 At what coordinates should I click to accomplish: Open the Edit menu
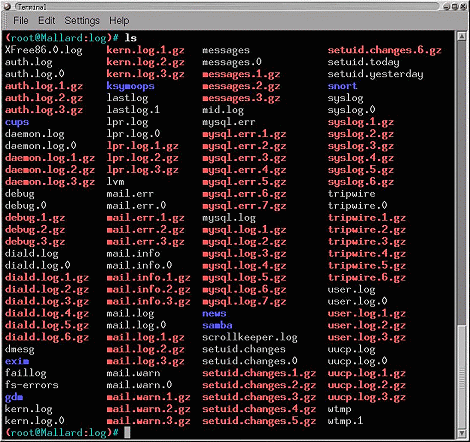(x=47, y=21)
